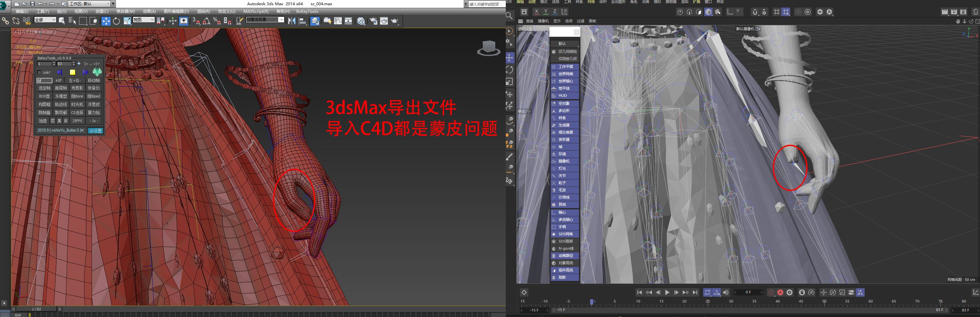Click C4D go to end of animation button
Viewport: 980px width, 317px height.
pyautogui.click(x=695, y=292)
